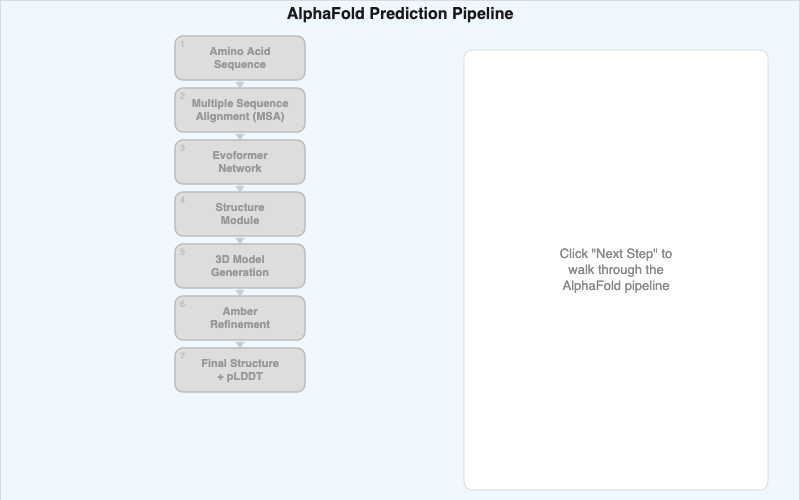Click the 3D Model Generation step
The width and height of the screenshot is (800, 500).
[240, 266]
